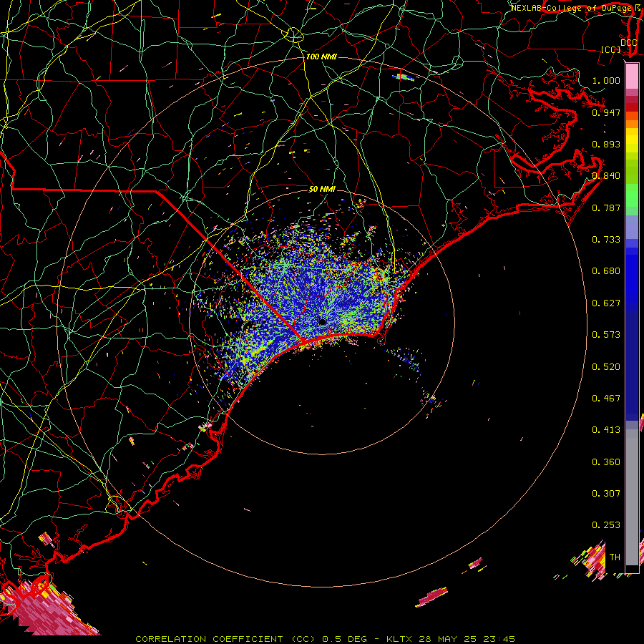The image size is (644, 644).
Task: Click the 23:45 timestamp in the caption
Action: (499, 639)
